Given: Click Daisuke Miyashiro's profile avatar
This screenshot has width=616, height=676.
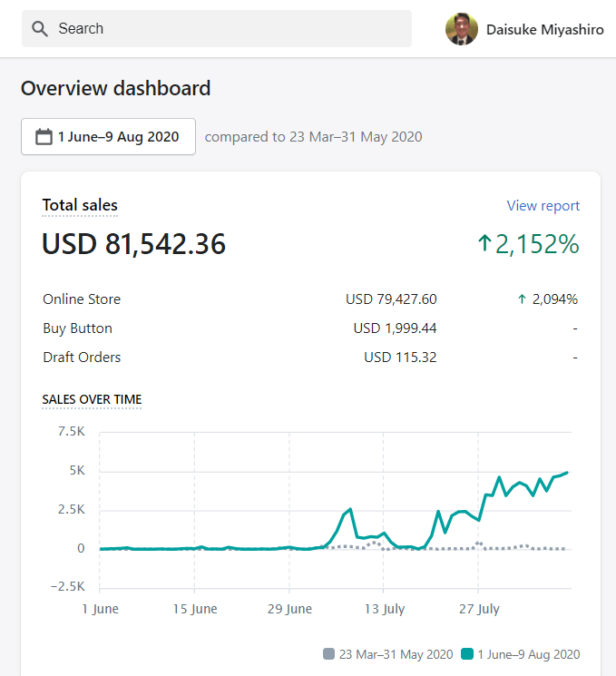Looking at the screenshot, I should tap(461, 29).
